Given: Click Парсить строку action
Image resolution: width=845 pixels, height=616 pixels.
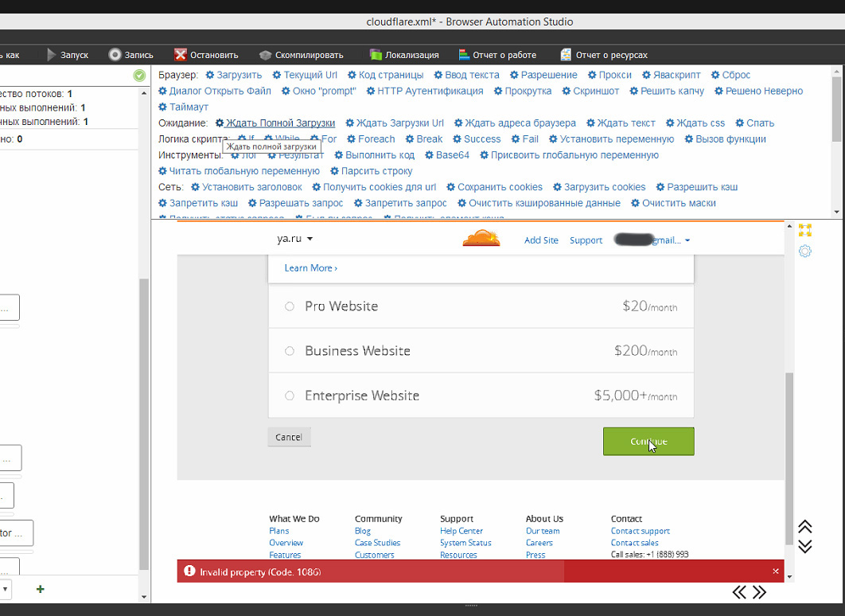Looking at the screenshot, I should click(372, 171).
